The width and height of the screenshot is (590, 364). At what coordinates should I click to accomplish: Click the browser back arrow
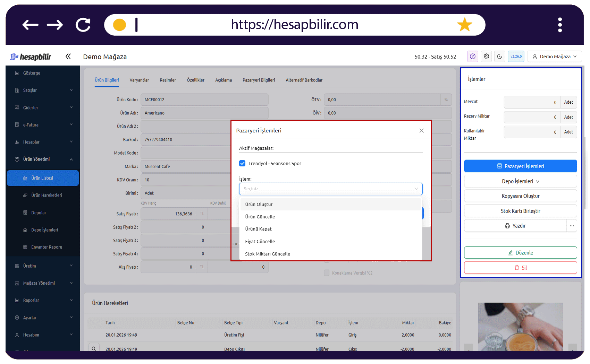coord(30,25)
